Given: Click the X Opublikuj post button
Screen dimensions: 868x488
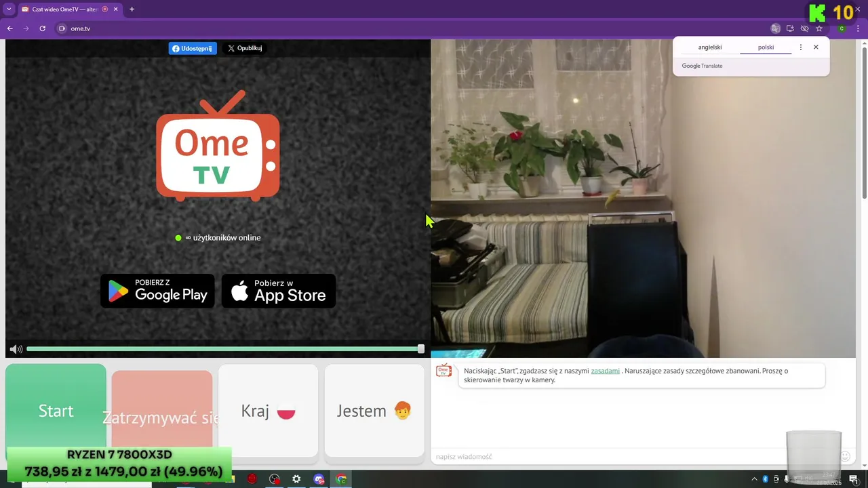Looking at the screenshot, I should [x=244, y=48].
